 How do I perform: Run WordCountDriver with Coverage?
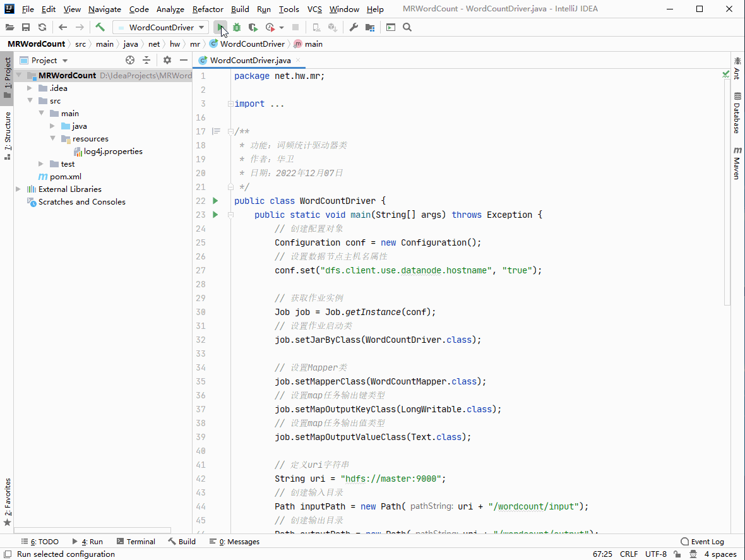[254, 27]
